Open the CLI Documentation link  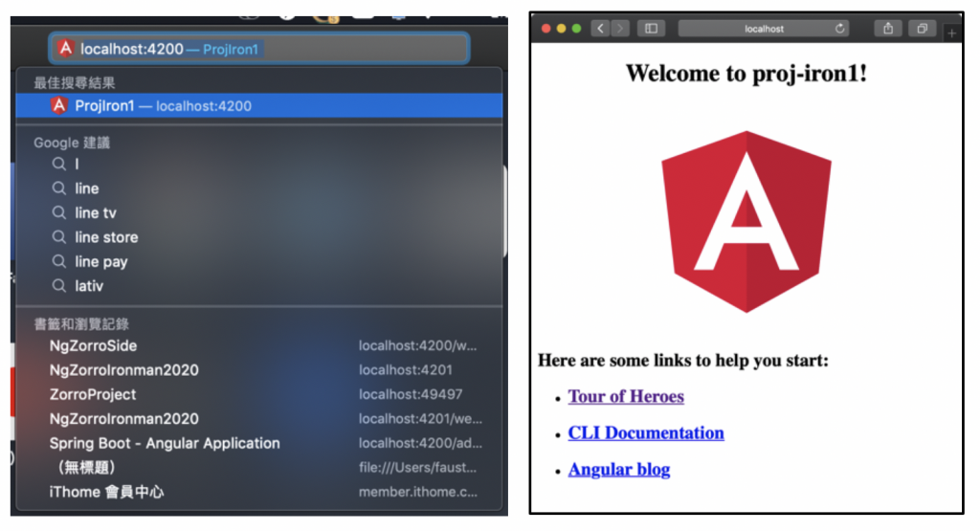(x=646, y=432)
